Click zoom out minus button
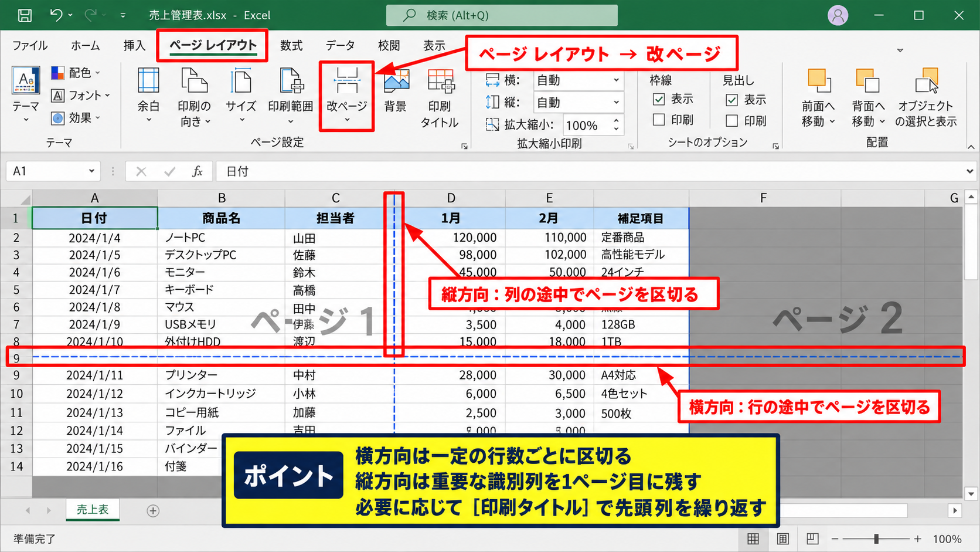This screenshot has width=980, height=552. coord(835,539)
